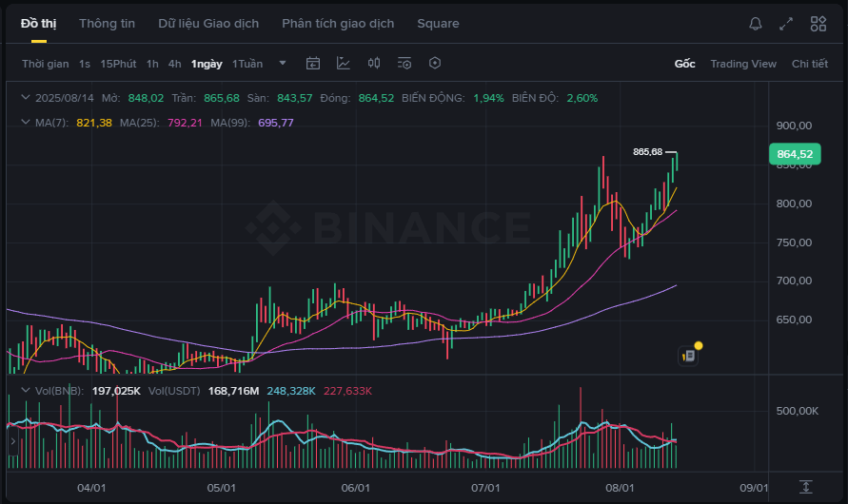Image resolution: width=848 pixels, height=504 pixels.
Task: Open the Thông tin tab
Action: (107, 24)
